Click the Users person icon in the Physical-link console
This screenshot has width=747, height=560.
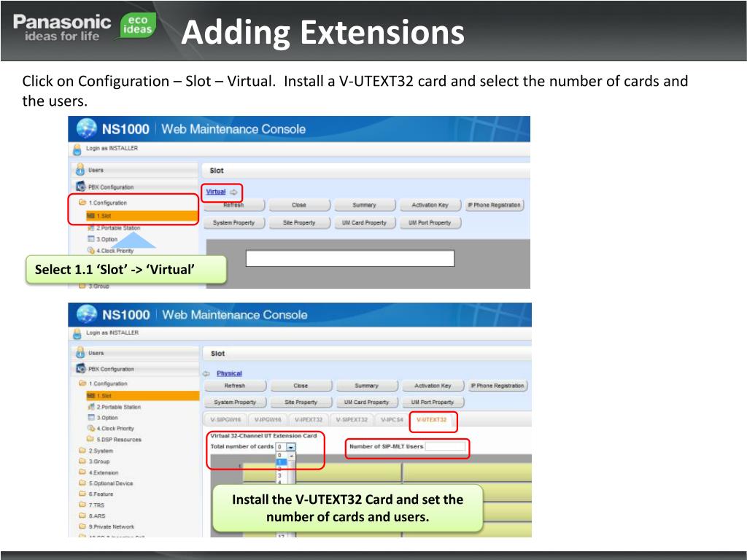(x=80, y=353)
